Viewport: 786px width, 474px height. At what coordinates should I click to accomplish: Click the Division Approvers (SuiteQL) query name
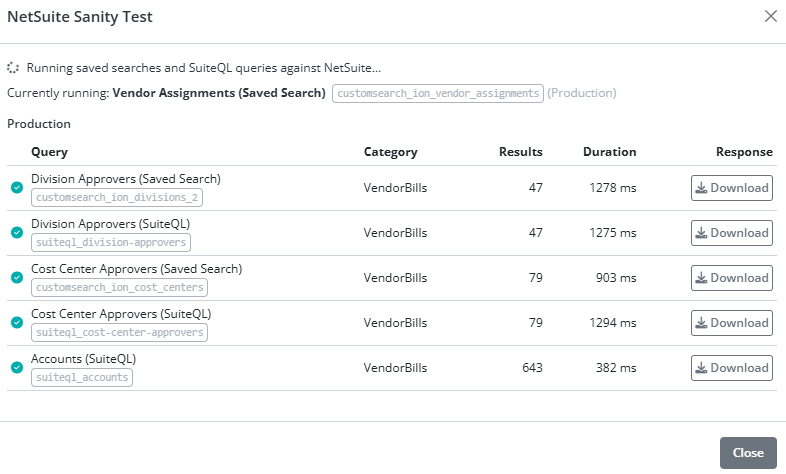click(x=110, y=224)
